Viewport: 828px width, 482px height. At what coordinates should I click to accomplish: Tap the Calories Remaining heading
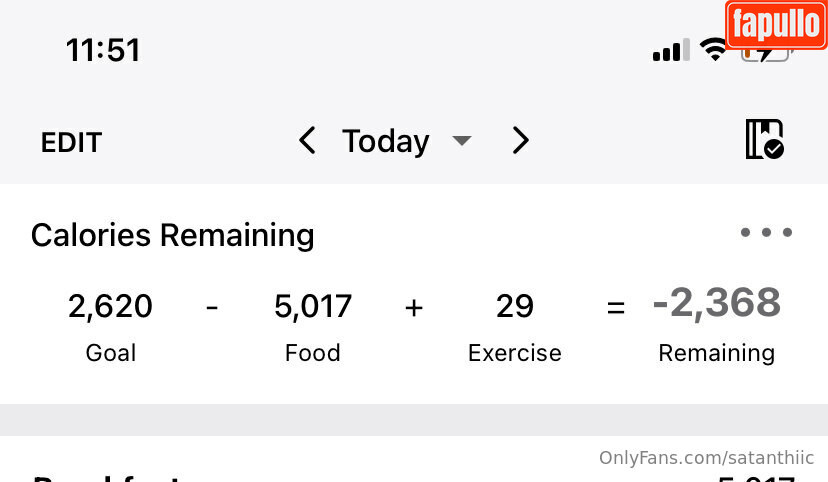[172, 235]
